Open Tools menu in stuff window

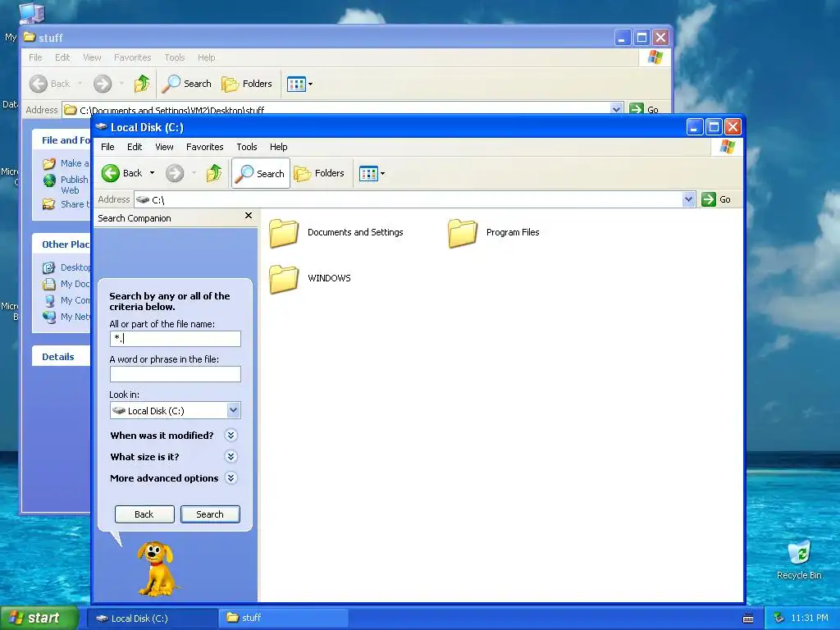pyautogui.click(x=175, y=57)
